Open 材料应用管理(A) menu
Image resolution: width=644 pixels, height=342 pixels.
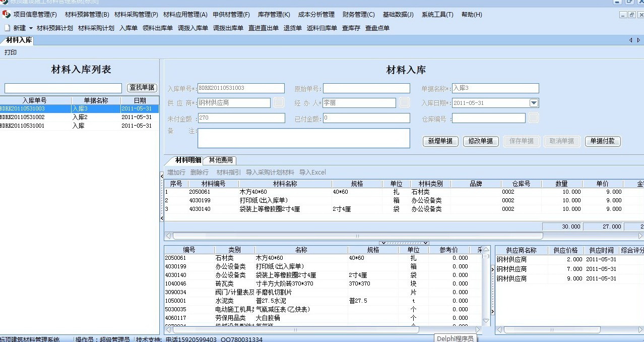tap(185, 15)
